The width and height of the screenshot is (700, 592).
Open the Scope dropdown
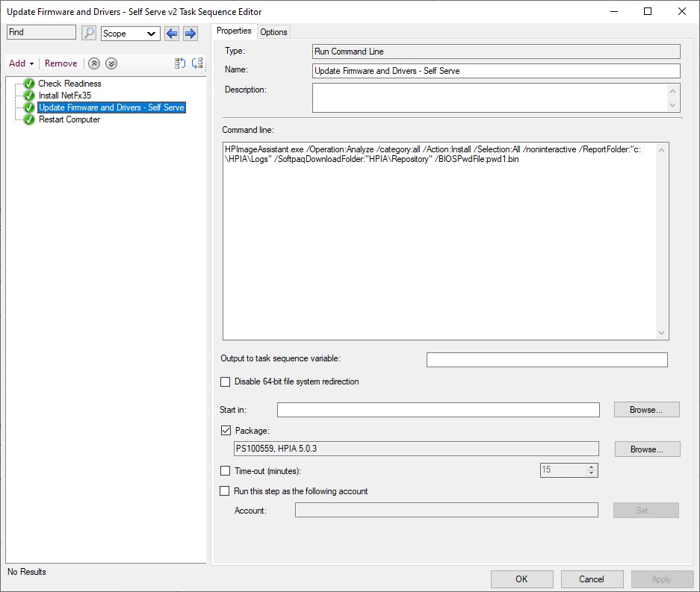131,34
